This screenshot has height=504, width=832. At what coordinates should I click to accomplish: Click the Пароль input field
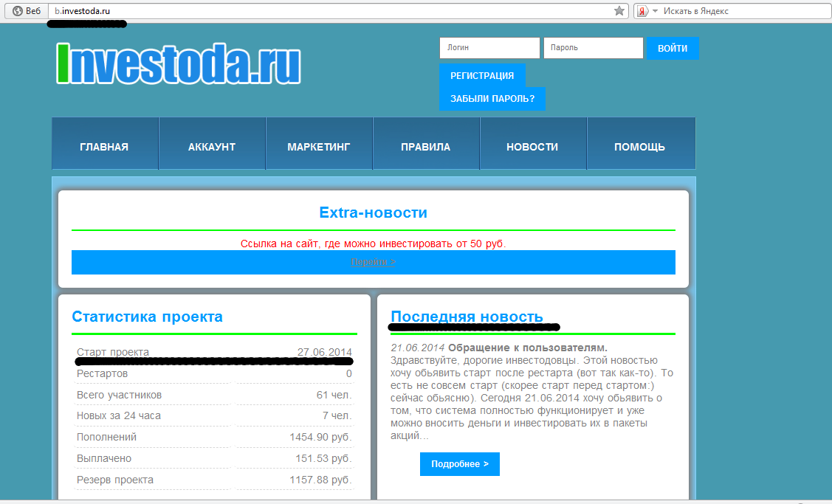(x=593, y=48)
